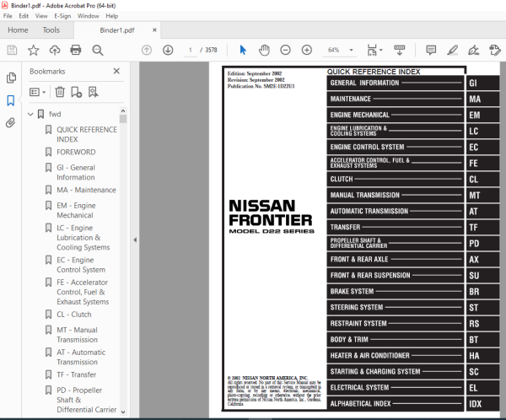Close the Binder1.pdf tab
The height and width of the screenshot is (420, 506).
tap(154, 30)
